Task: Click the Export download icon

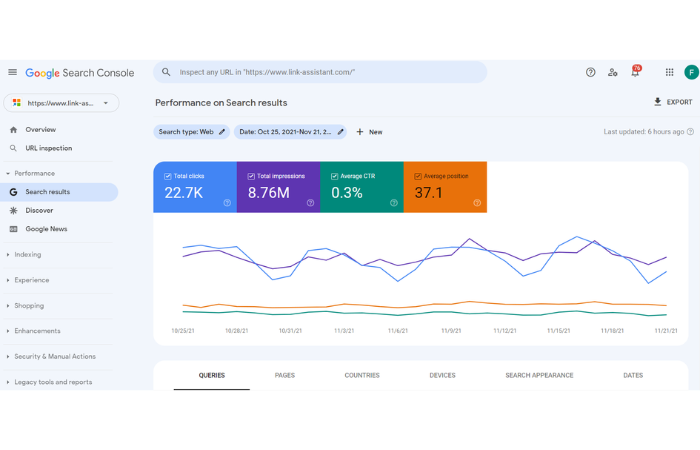Action: tap(658, 102)
